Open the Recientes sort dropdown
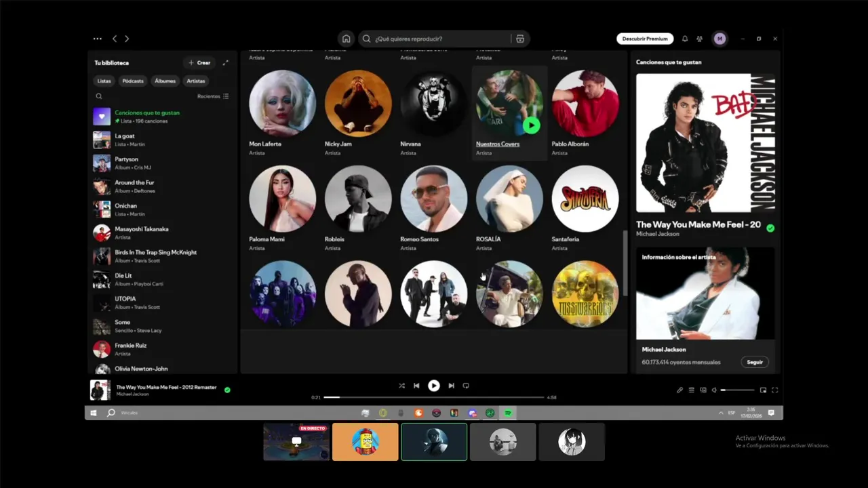Viewport: 868px width, 488px height. click(213, 96)
